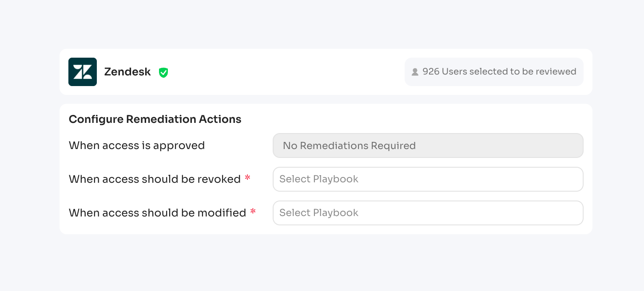Click the green verified shield icon
Viewport: 644px width, 291px height.
tap(163, 72)
